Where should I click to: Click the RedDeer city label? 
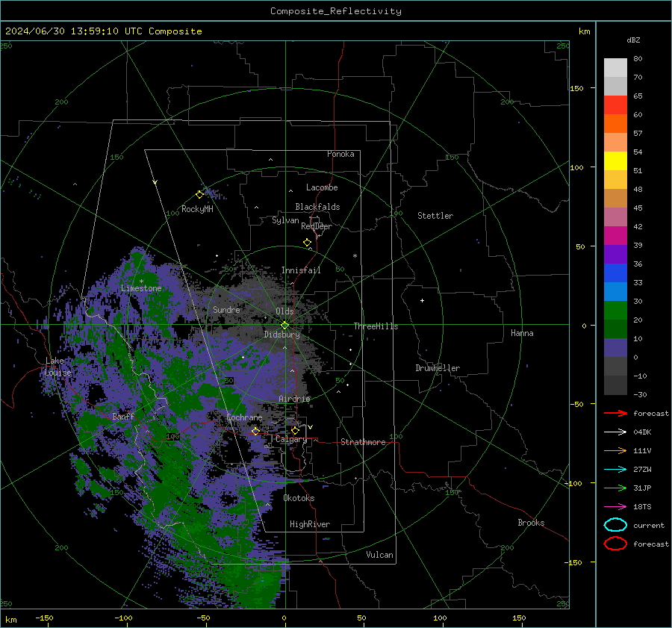[317, 226]
